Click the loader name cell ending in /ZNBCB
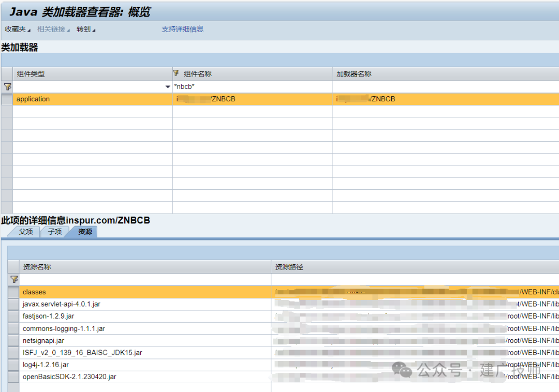 [x=446, y=99]
